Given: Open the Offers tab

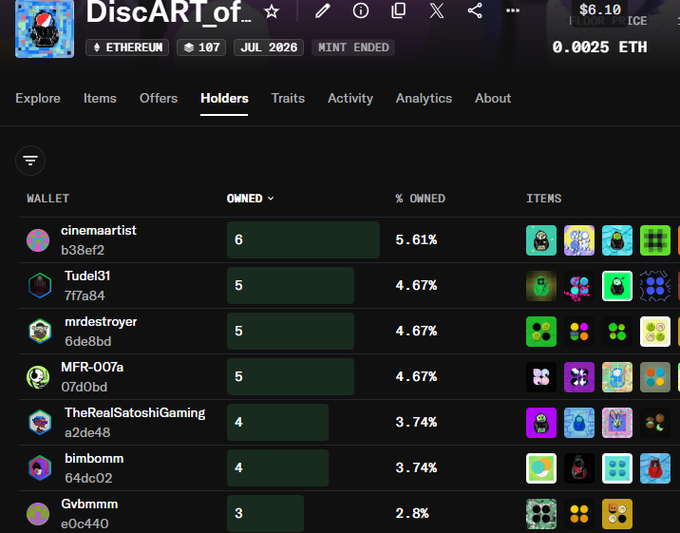Looking at the screenshot, I should (158, 98).
